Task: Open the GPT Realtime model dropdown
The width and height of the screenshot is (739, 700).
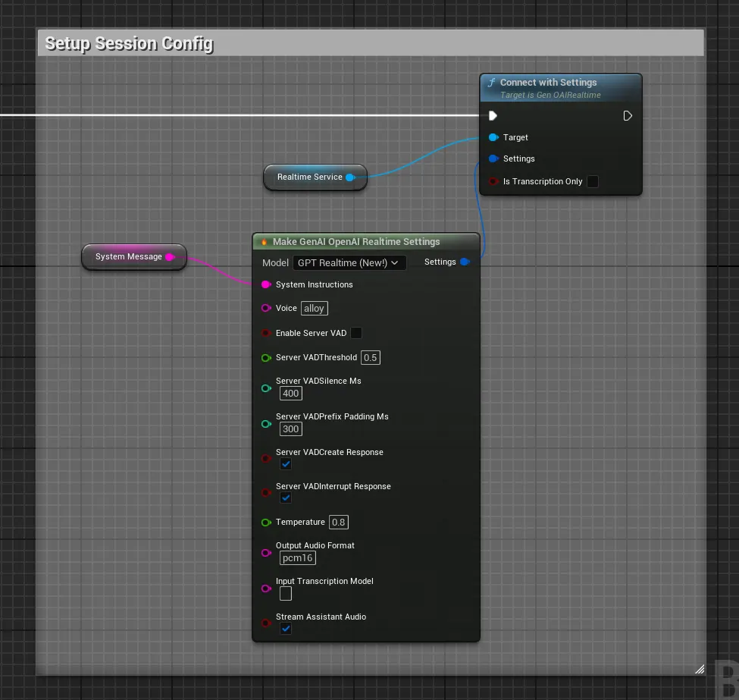Action: coord(349,262)
